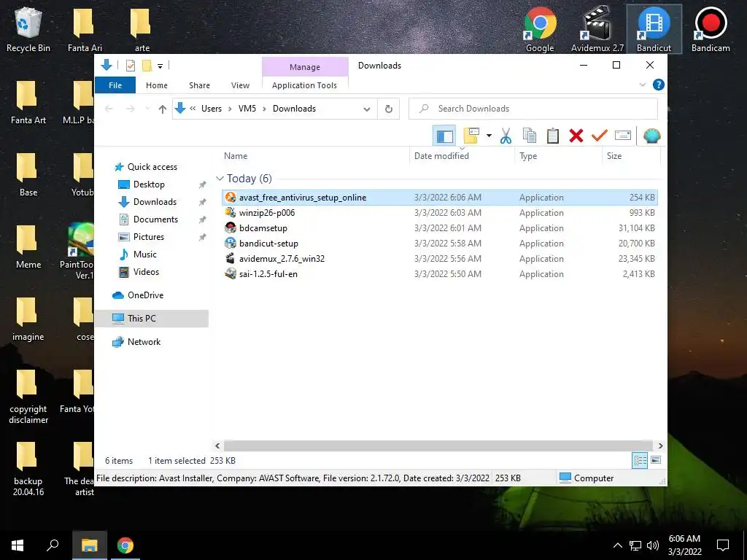747x560 pixels.
Task: Select avast_free_antivirus_setup_online file
Action: coord(439,198)
